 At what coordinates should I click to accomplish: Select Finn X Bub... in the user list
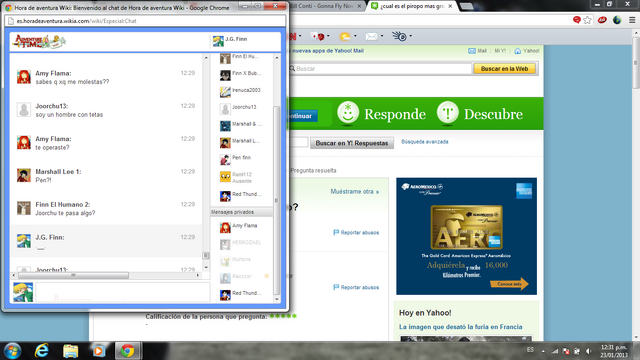[241, 74]
